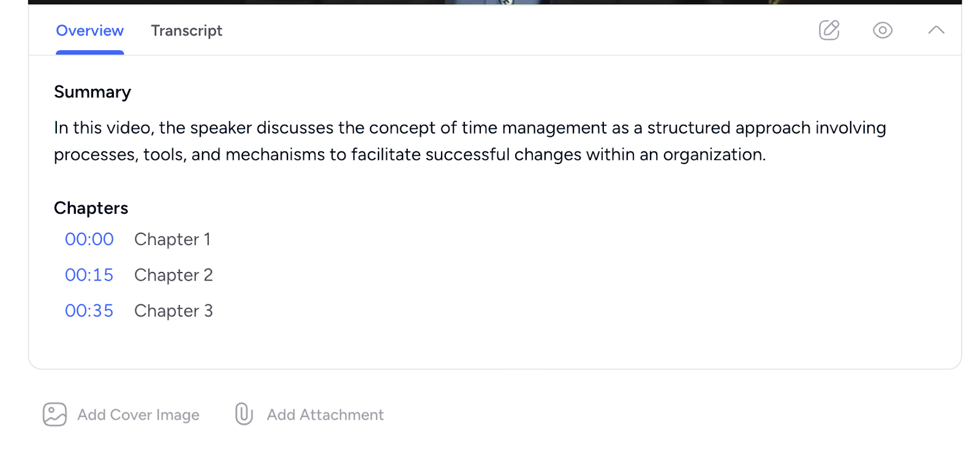Screen dimensions: 980x449
Task: Jump to the 00:15 timestamp
Action: (89, 275)
